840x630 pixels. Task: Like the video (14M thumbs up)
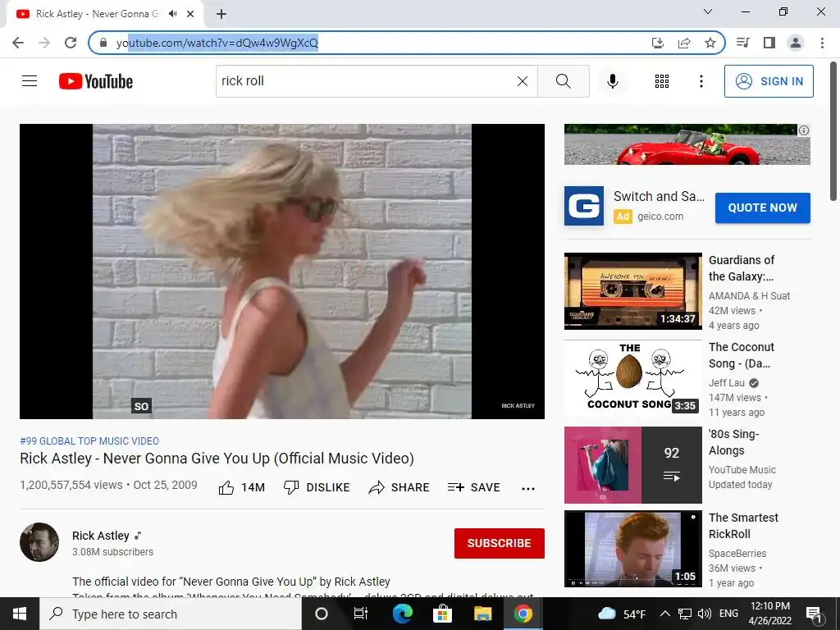point(242,487)
